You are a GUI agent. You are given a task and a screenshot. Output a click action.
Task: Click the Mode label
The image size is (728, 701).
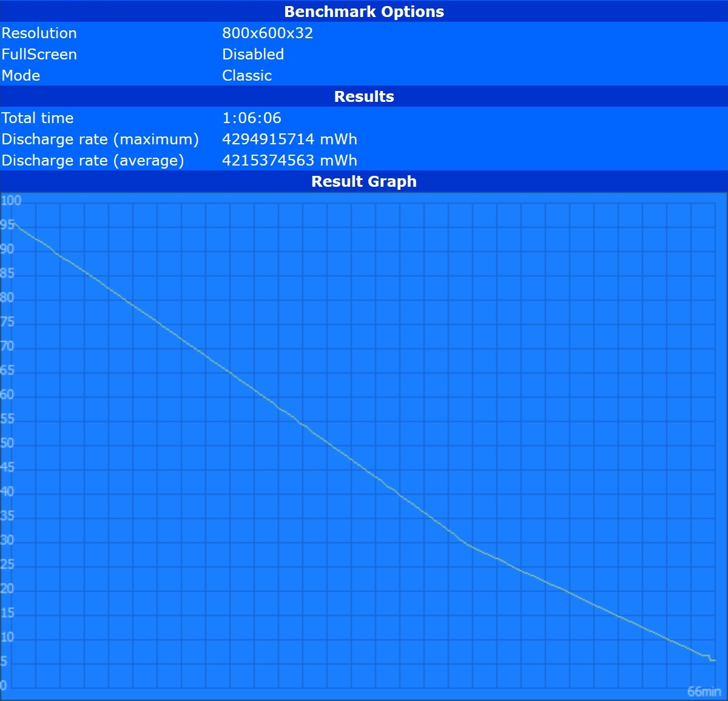click(x=21, y=75)
